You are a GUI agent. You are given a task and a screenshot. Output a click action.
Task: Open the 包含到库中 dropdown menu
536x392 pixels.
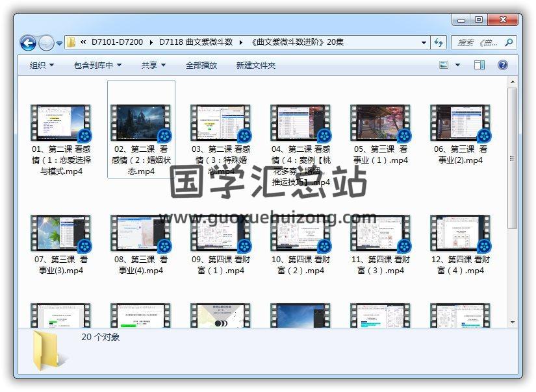[x=97, y=66]
